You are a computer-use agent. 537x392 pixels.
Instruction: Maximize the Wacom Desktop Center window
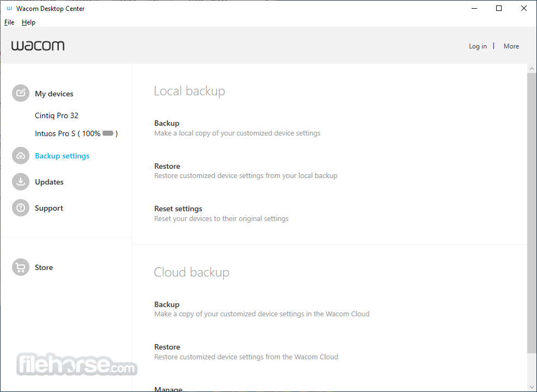click(499, 8)
